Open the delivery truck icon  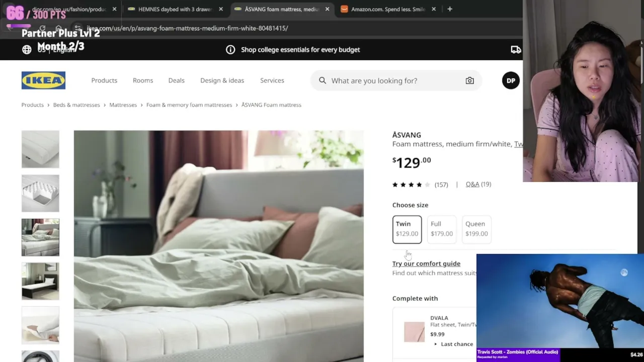pos(516,49)
